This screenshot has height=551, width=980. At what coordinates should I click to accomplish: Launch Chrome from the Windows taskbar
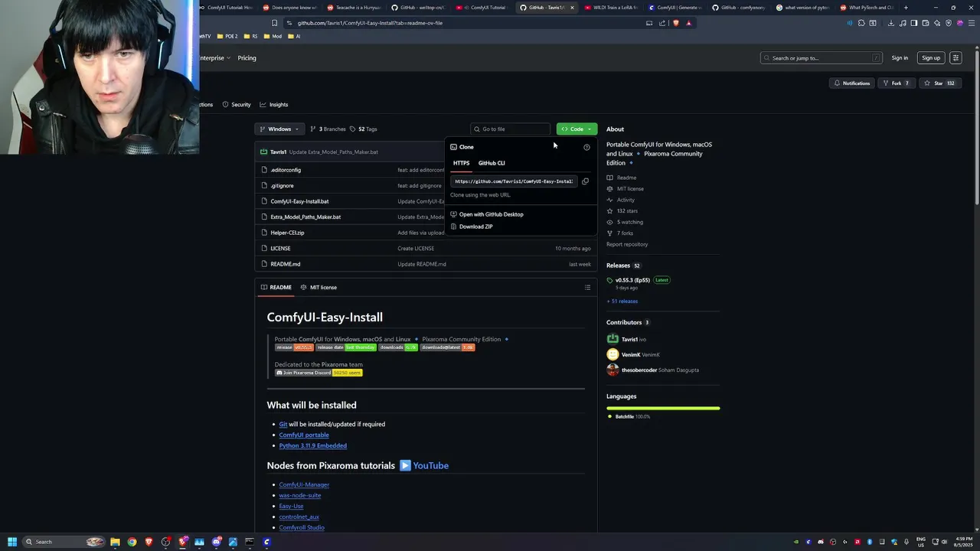coord(132,542)
